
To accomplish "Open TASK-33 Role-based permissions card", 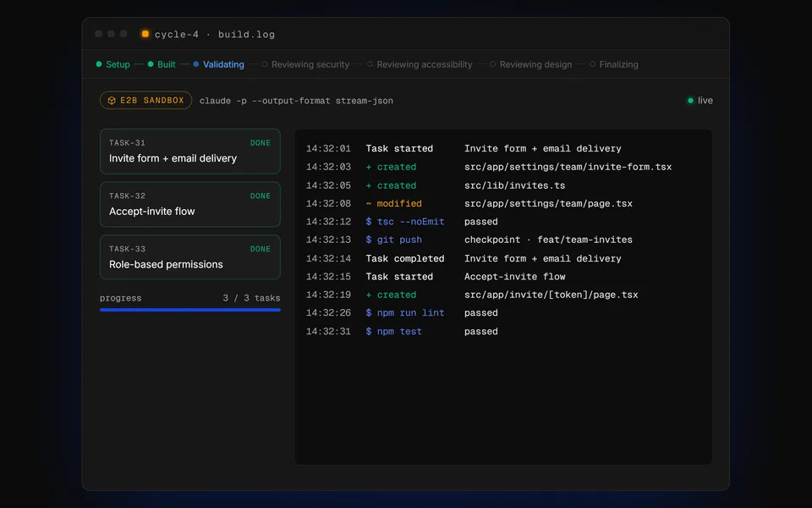I will (190, 257).
